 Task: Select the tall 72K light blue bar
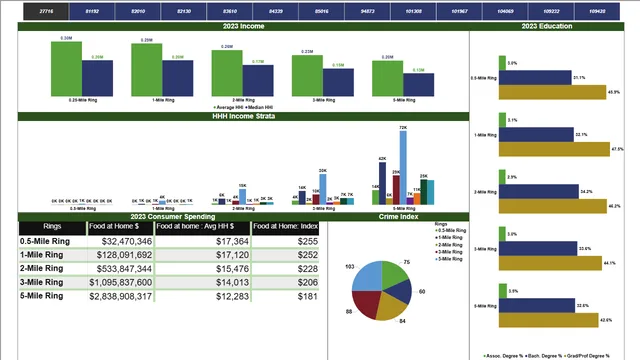point(403,168)
